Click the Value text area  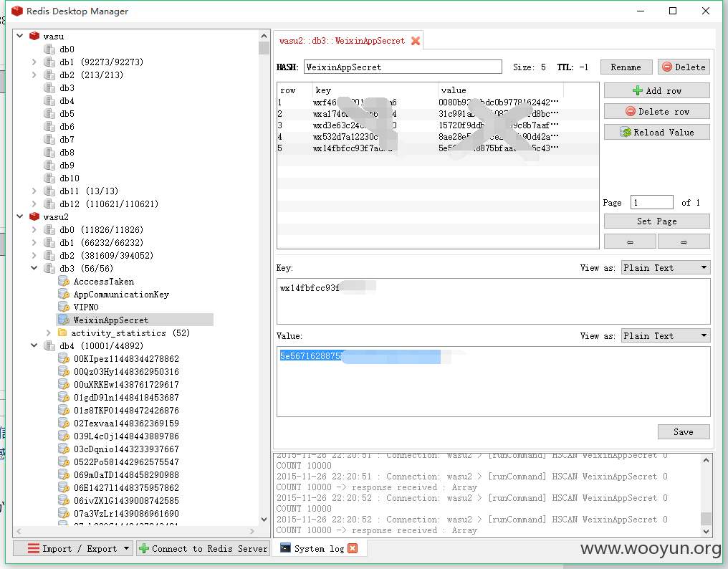[x=493, y=381]
